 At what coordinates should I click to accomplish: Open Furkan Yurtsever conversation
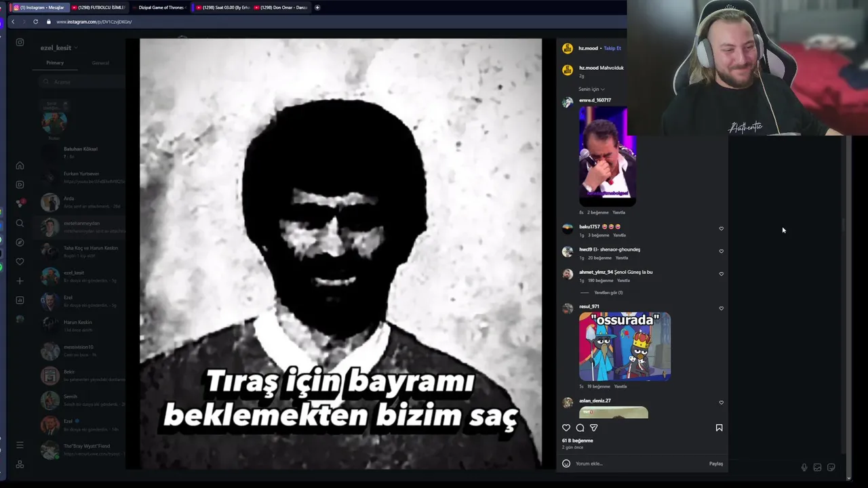81,177
